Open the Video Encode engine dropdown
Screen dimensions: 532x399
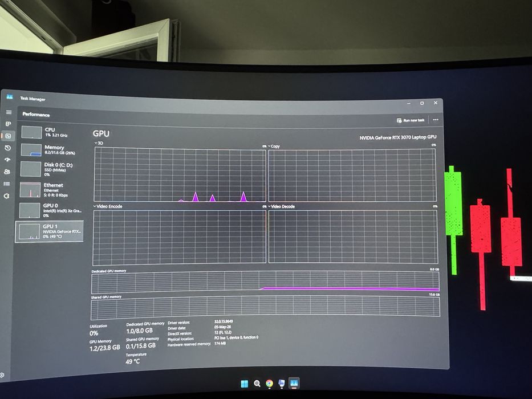coord(108,206)
